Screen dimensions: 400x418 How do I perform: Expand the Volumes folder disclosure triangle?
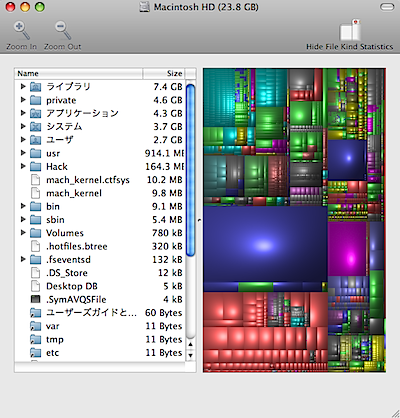pyautogui.click(x=23, y=232)
